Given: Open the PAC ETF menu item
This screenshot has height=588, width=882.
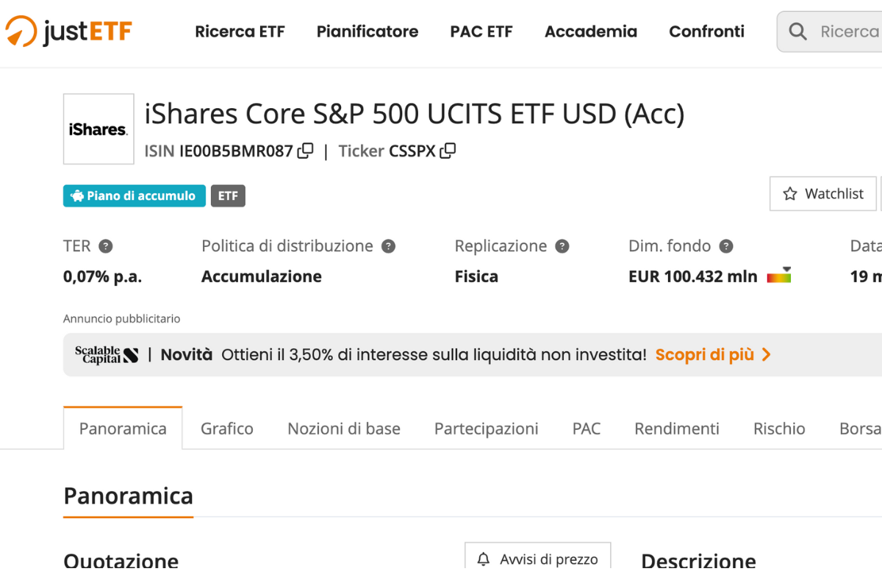Looking at the screenshot, I should [x=481, y=32].
